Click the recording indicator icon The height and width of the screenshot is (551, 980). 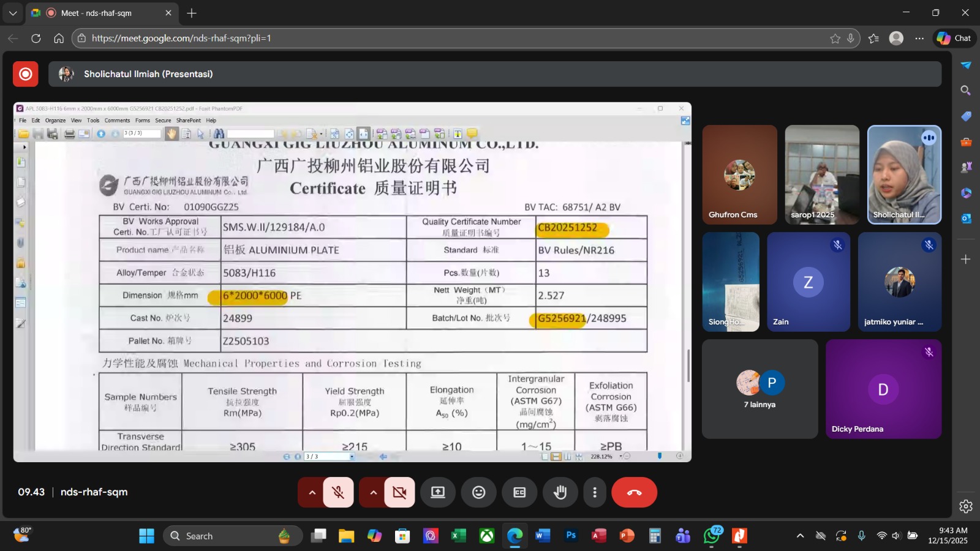point(26,74)
